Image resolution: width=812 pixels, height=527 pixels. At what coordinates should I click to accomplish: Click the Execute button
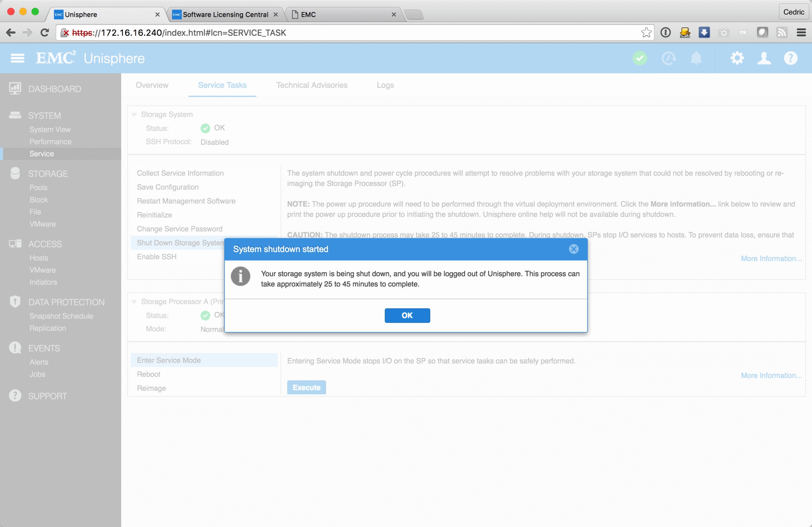[x=306, y=387]
